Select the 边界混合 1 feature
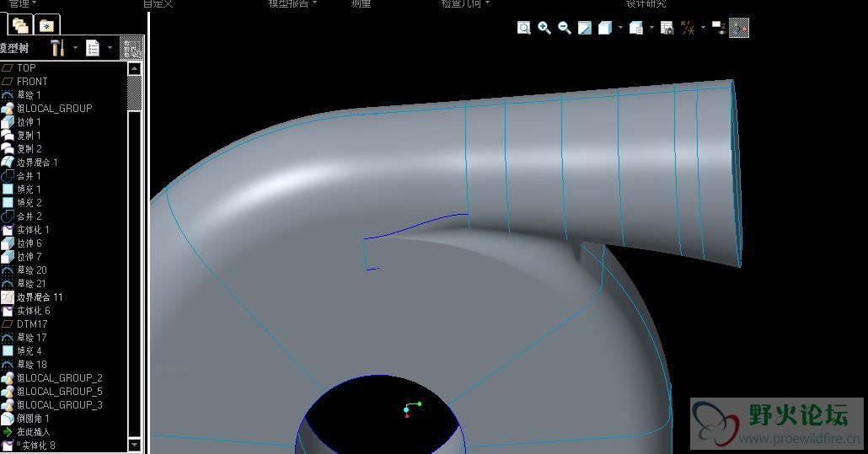The height and width of the screenshot is (454, 868). click(29, 162)
